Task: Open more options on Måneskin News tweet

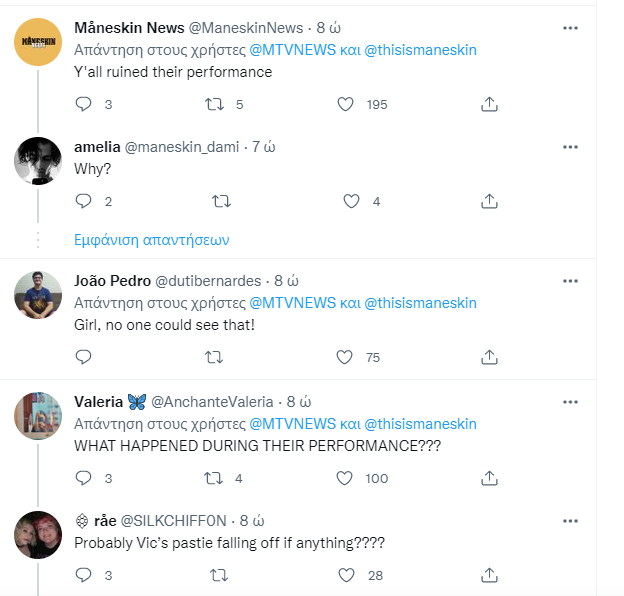Action: [570, 28]
